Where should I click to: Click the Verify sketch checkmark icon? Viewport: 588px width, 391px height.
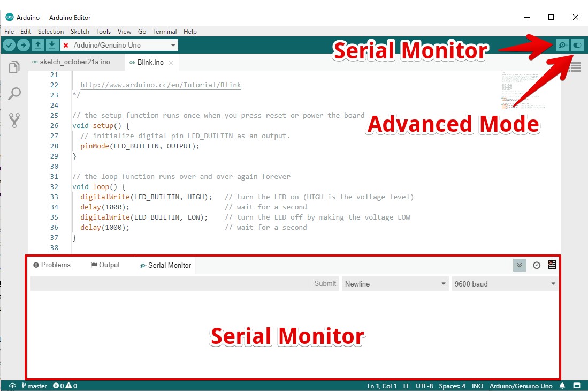pos(9,46)
